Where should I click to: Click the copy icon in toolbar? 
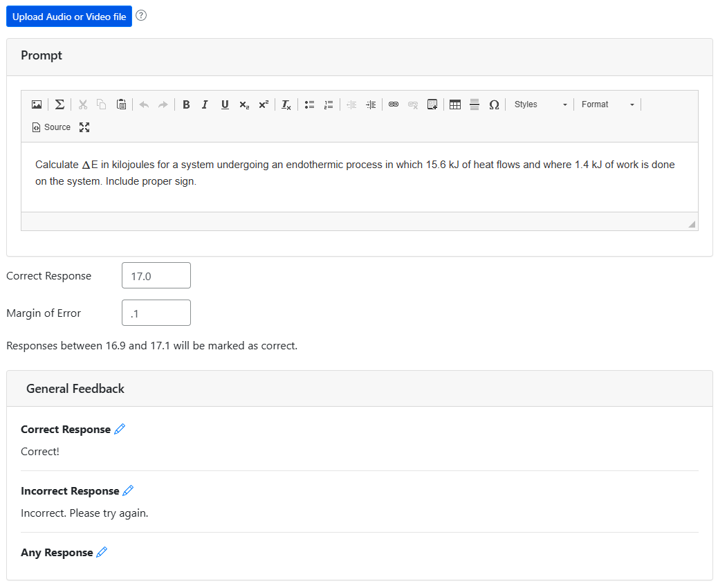point(102,104)
